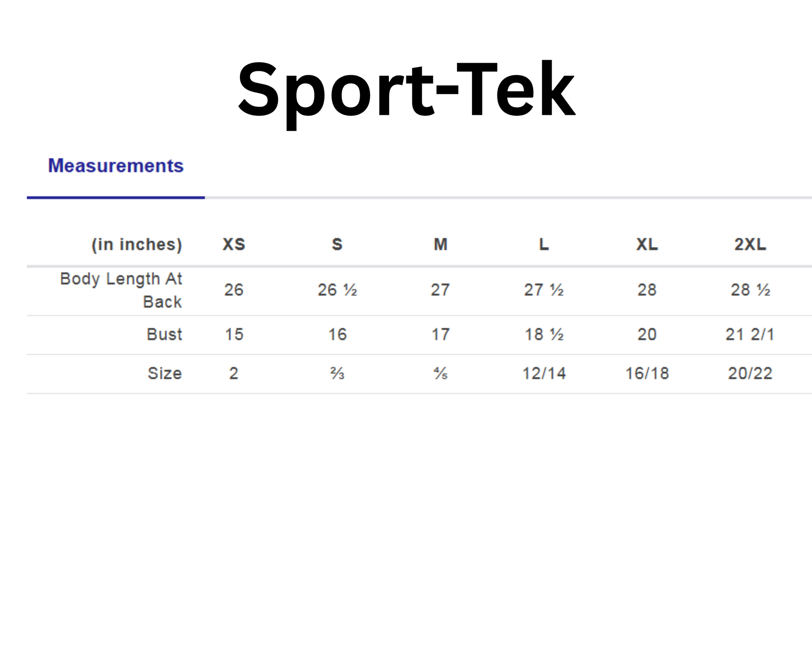Open the Measurements tab
The height and width of the screenshot is (650, 812).
116,166
